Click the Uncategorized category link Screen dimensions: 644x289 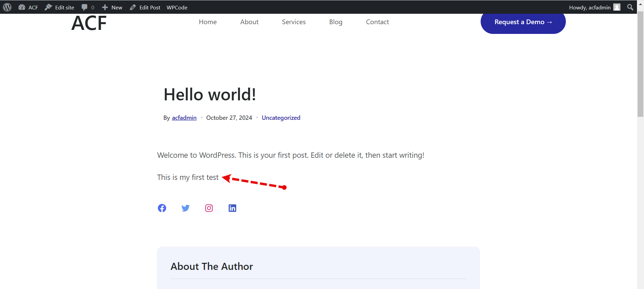click(x=281, y=118)
